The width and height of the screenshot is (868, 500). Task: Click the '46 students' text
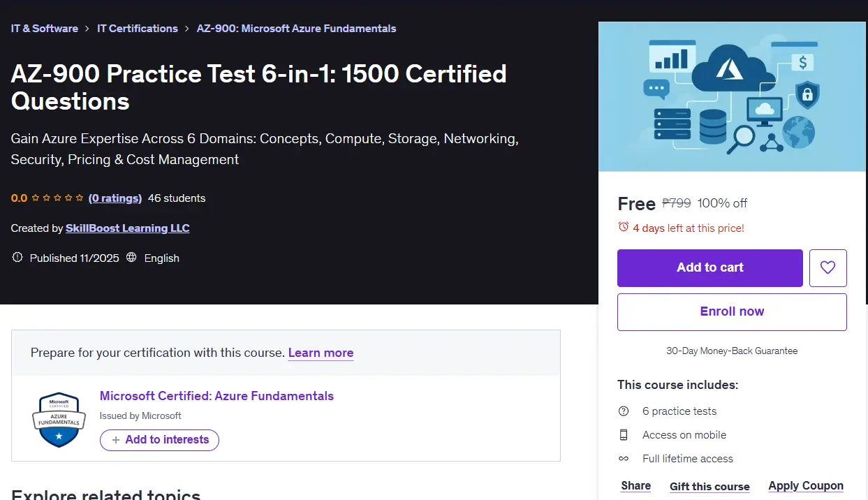[177, 198]
